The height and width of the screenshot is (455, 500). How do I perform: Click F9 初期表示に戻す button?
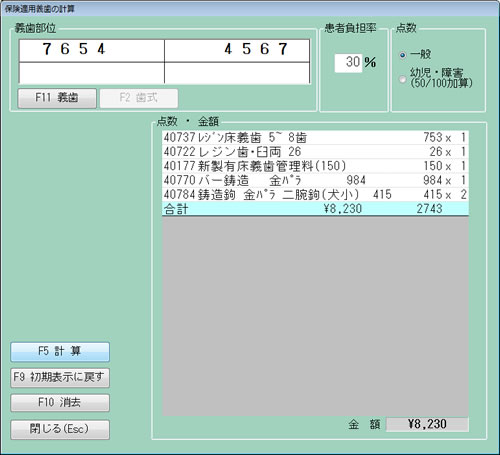(x=60, y=378)
